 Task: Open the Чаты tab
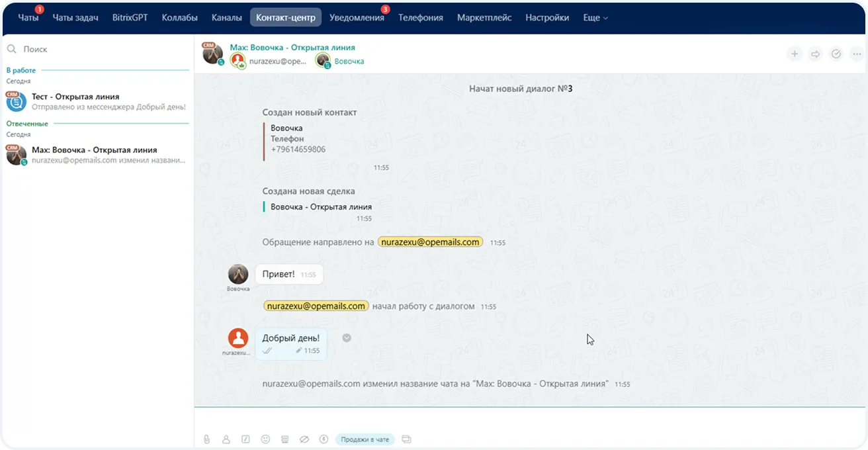pyautogui.click(x=28, y=18)
